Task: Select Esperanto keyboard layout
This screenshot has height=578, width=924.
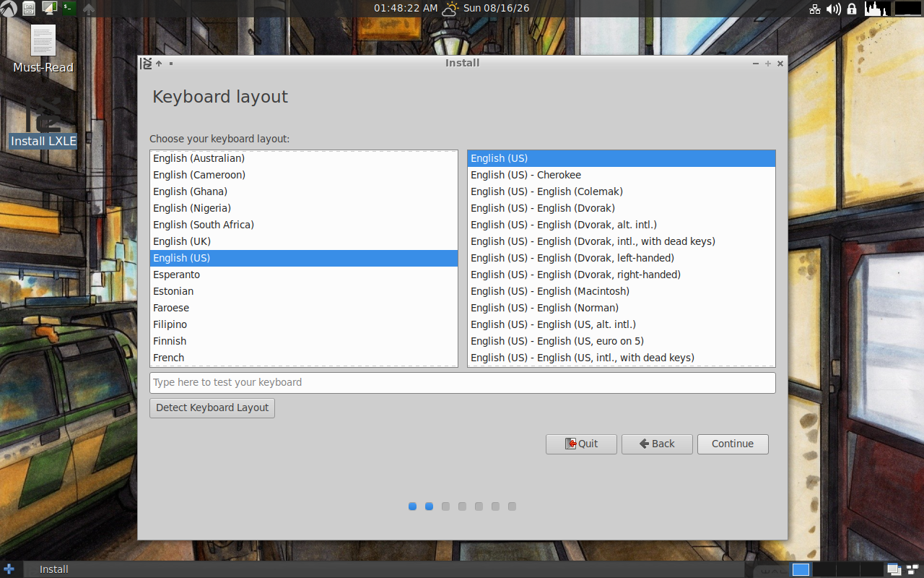Action: click(304, 275)
